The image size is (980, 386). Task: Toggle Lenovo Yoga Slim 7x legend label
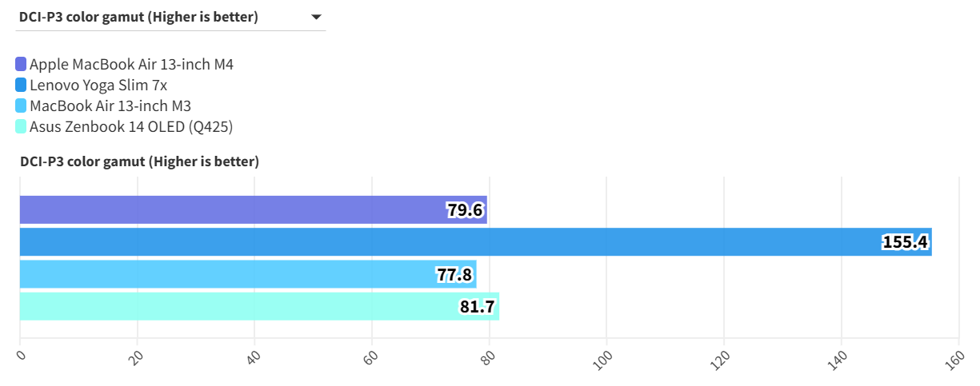[x=98, y=85]
